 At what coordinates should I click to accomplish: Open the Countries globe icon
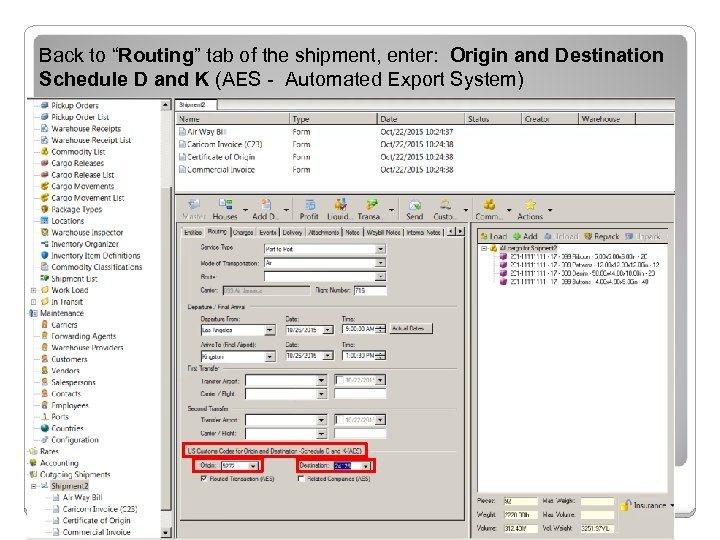pos(45,428)
